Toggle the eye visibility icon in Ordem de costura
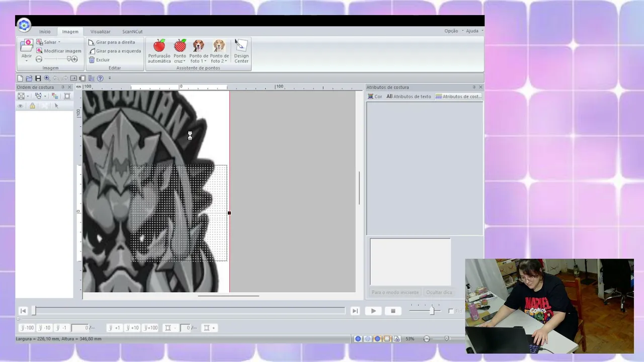This screenshot has height=362, width=644. click(x=21, y=106)
